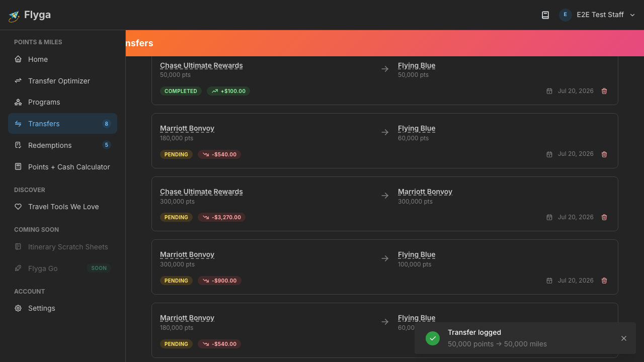Click the calendar icon on the completed transfer
Viewport: 644px width, 362px height.
click(x=549, y=91)
